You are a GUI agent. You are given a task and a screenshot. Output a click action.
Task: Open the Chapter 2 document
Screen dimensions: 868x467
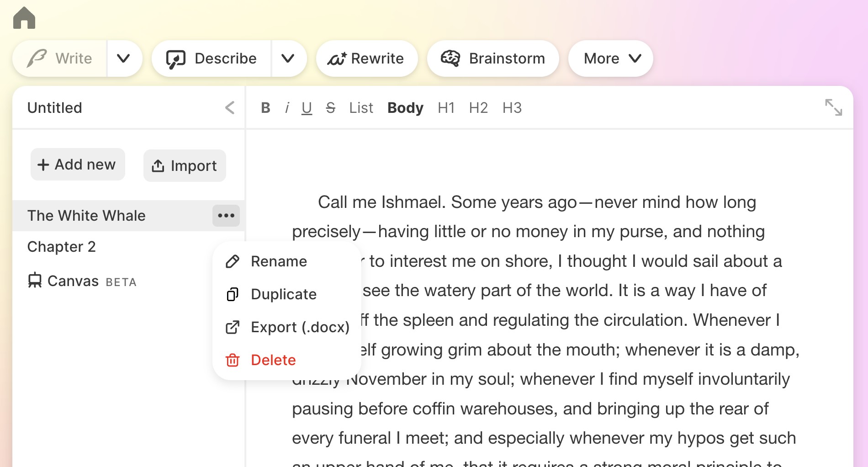62,247
